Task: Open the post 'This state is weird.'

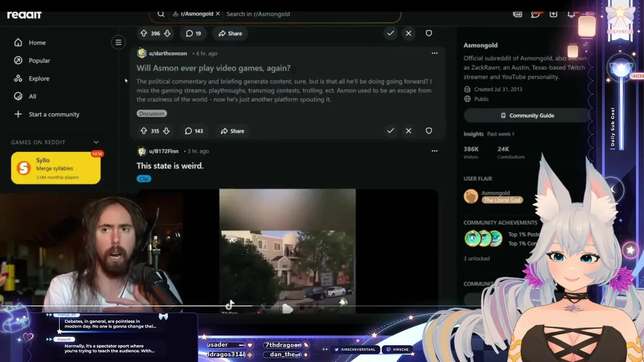Action: tap(170, 165)
